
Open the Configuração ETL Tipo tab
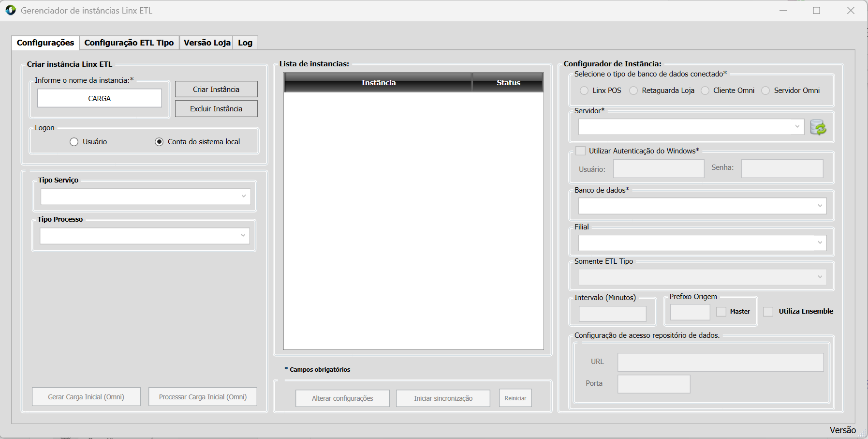[129, 43]
